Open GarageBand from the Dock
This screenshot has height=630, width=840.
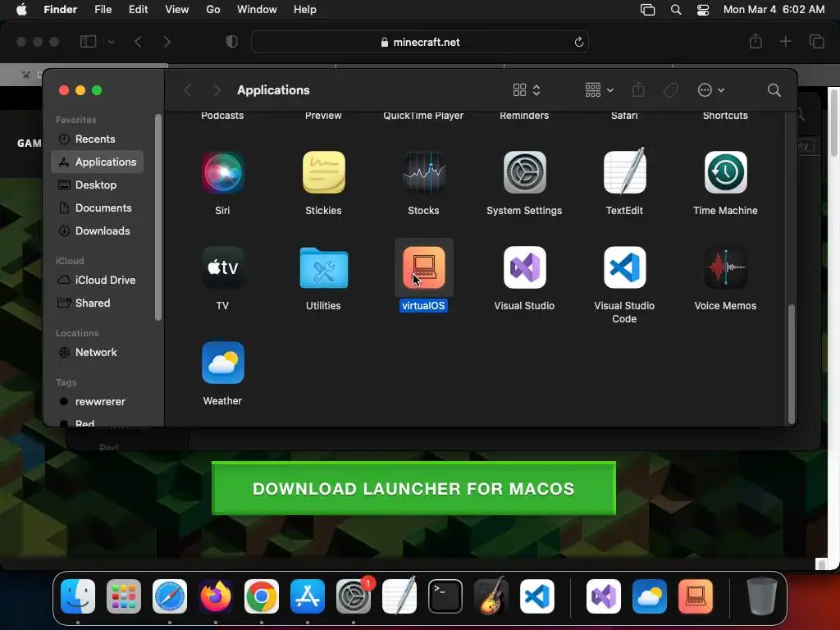[x=491, y=596]
